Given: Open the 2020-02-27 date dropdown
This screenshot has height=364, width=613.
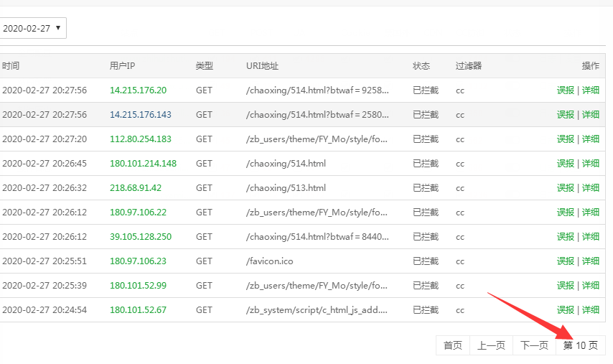Looking at the screenshot, I should click(32, 28).
